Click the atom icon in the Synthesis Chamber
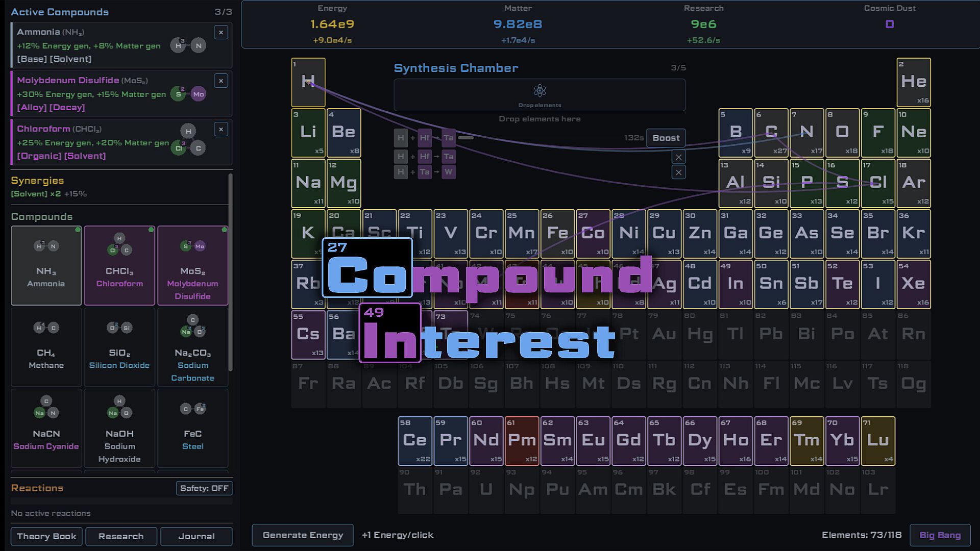Screen dimensions: 980x551 tap(540, 91)
